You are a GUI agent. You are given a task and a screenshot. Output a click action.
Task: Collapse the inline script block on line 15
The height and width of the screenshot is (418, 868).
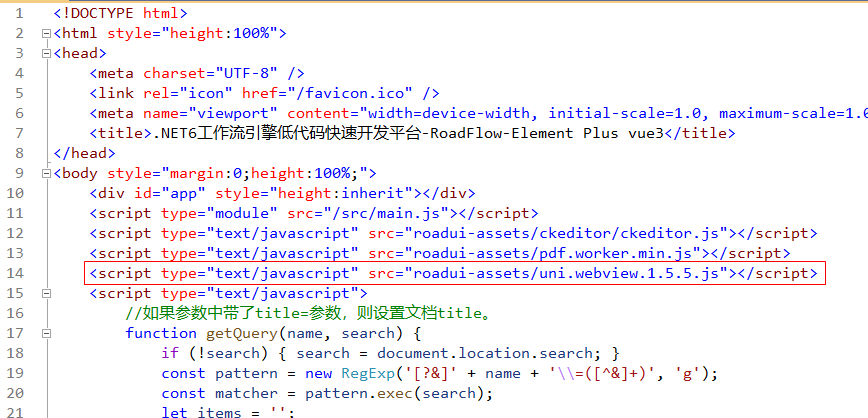46,293
